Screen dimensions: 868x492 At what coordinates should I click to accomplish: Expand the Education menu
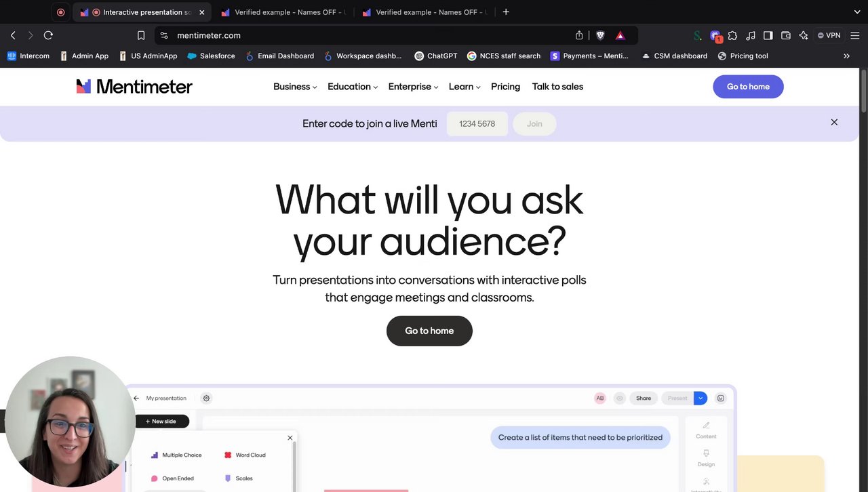click(x=353, y=86)
